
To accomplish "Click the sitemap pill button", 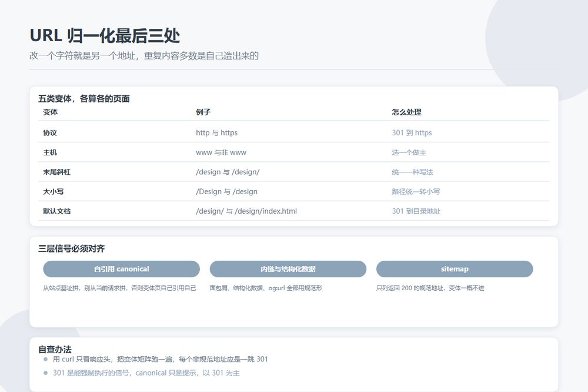I will (x=455, y=269).
